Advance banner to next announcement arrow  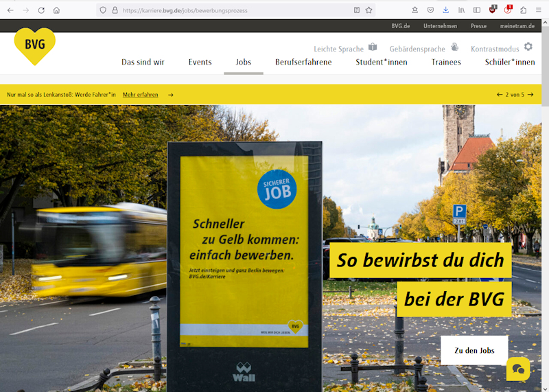coord(530,95)
